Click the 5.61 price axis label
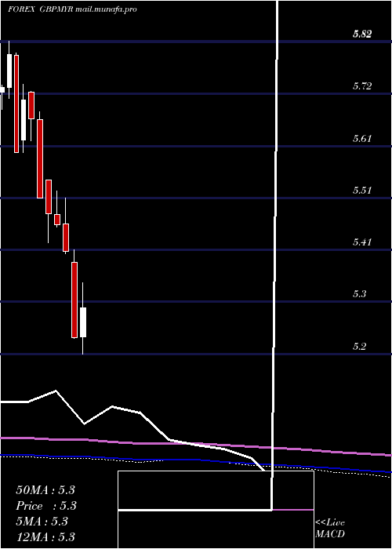This screenshot has width=392, height=549. click(x=362, y=138)
